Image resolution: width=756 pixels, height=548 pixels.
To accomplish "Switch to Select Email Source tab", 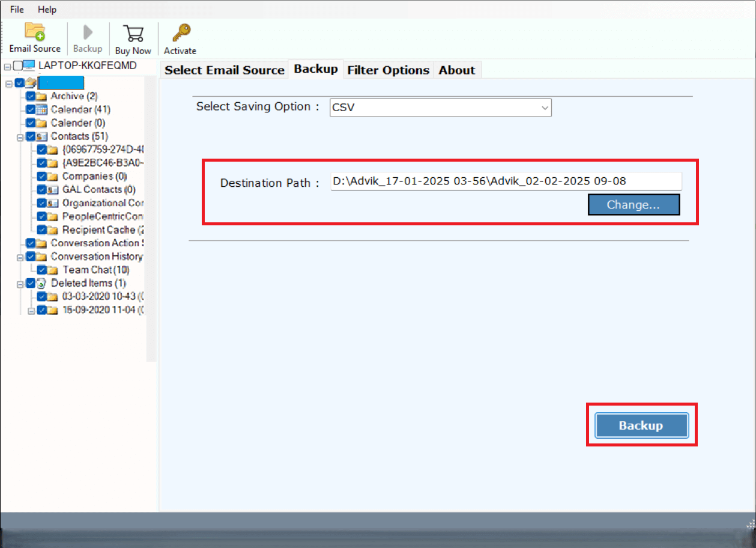I will click(225, 70).
